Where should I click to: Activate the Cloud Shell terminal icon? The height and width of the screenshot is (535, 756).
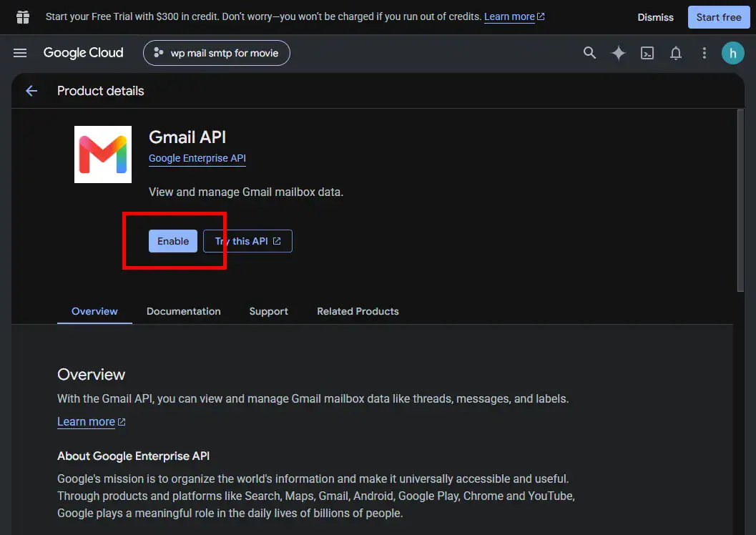coord(647,53)
